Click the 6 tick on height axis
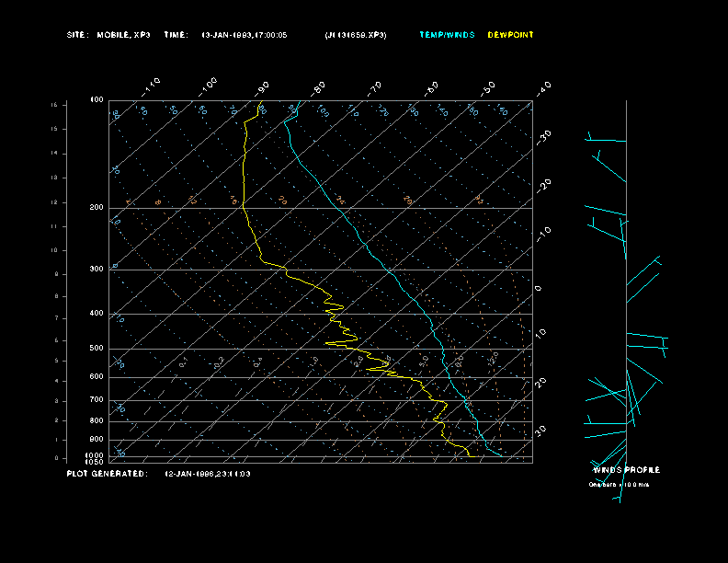The height and width of the screenshot is (563, 728). [x=57, y=340]
